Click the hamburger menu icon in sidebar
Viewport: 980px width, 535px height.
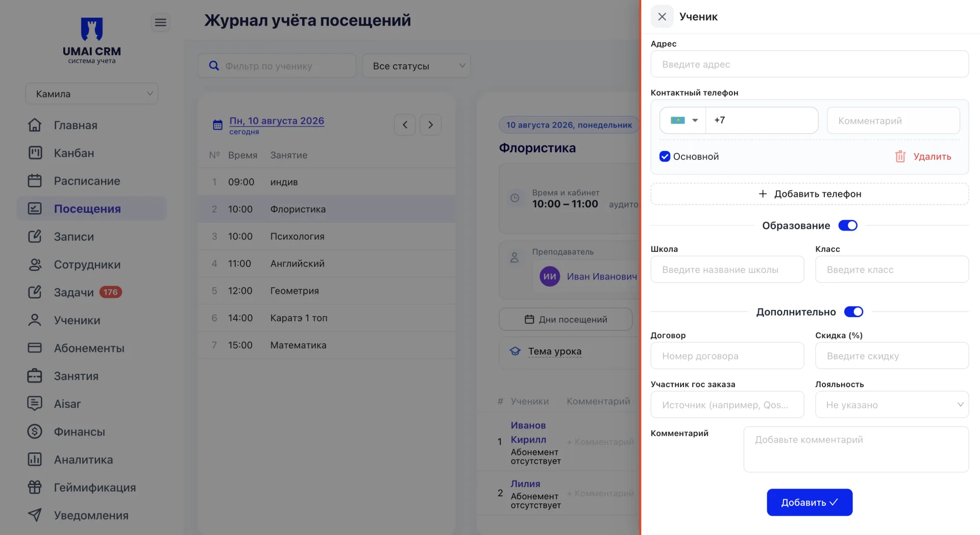point(160,22)
